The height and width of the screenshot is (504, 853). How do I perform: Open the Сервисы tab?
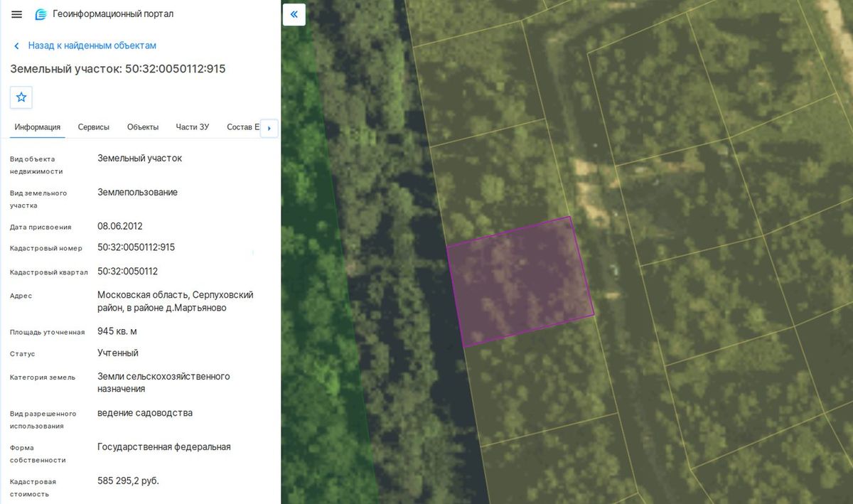point(94,127)
